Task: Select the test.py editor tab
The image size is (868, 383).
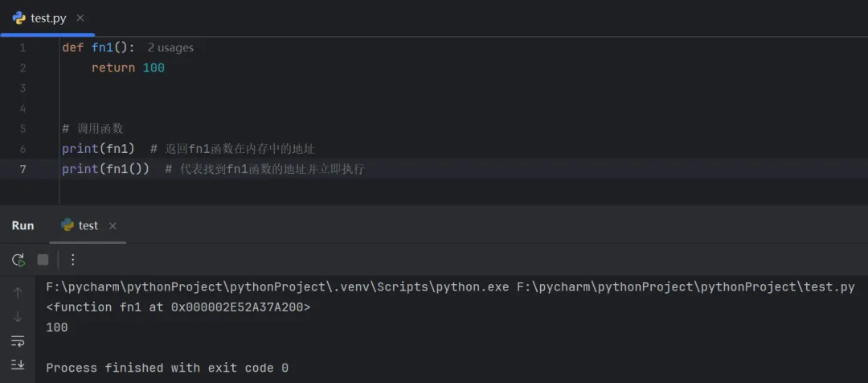Action: 47,18
